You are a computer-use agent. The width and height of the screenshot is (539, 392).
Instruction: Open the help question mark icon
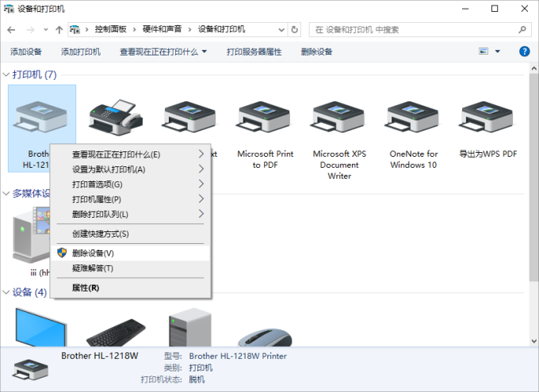click(x=524, y=51)
